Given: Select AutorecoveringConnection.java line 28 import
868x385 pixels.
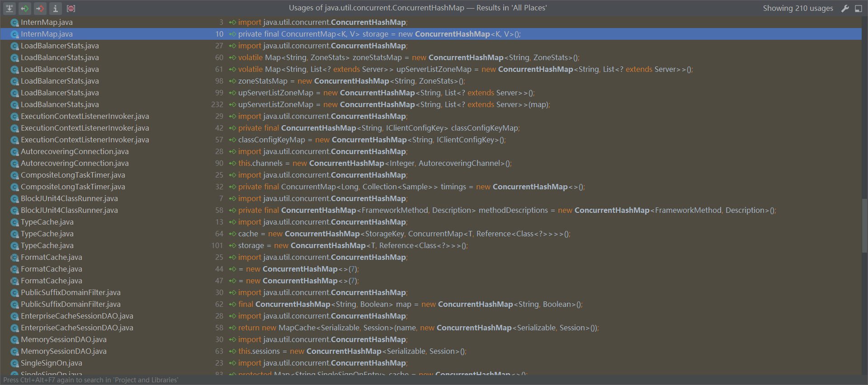Looking at the screenshot, I should pyautogui.click(x=431, y=151).
